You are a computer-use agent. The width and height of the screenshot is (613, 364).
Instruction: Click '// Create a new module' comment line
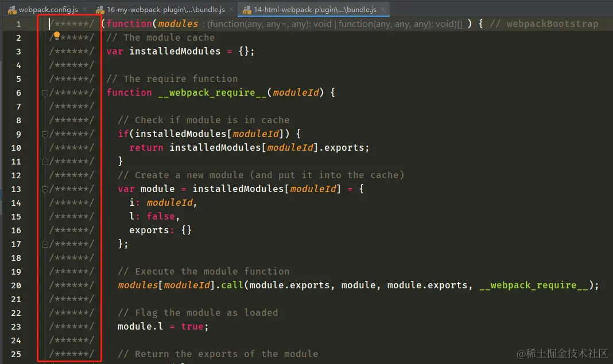point(261,175)
